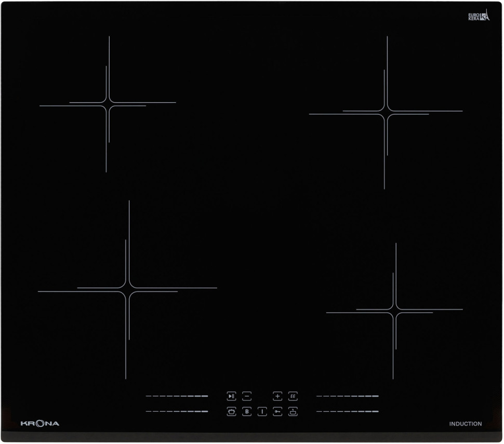Click the rear-right cooking zone cross
This screenshot has width=504, height=444.
386,113
